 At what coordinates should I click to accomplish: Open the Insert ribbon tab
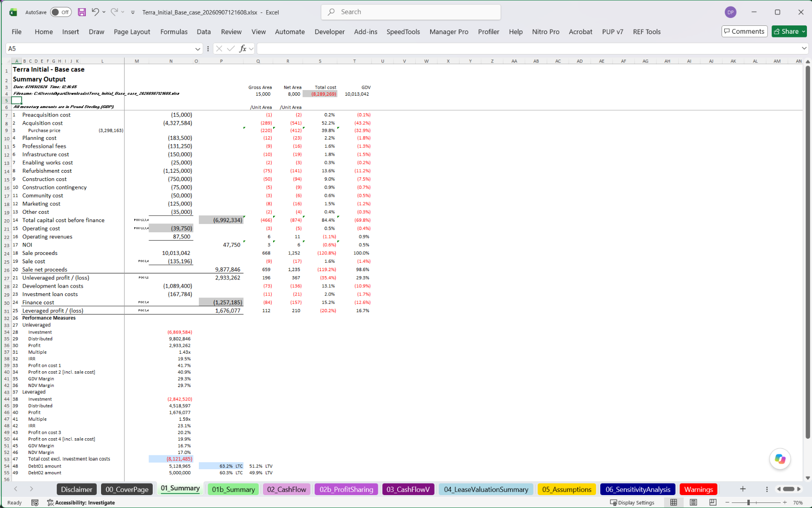click(71, 32)
